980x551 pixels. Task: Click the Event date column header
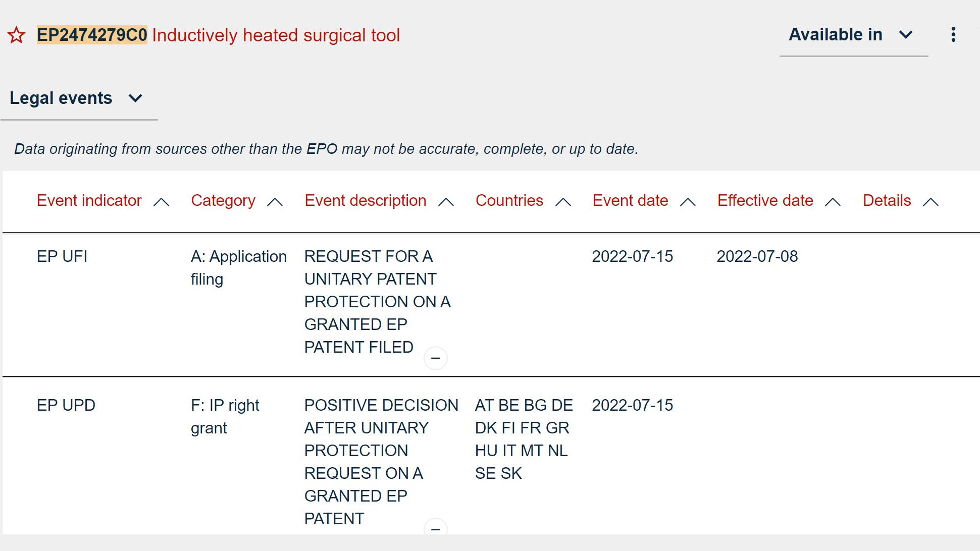pyautogui.click(x=630, y=201)
